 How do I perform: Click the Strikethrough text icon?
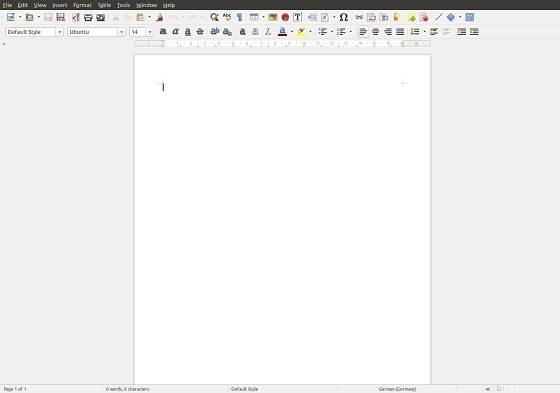[200, 32]
